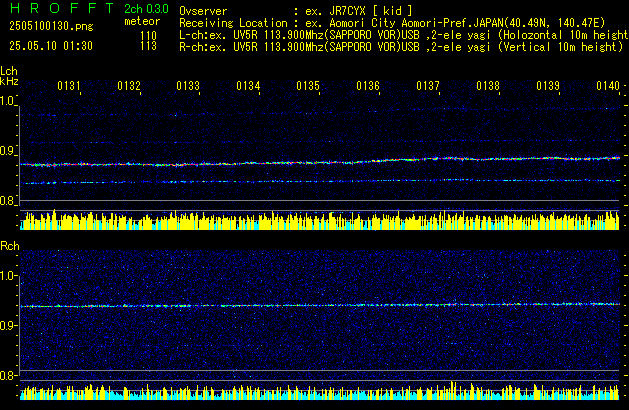Click the Lch yellow amplitude bar graph
Image resolution: width=629 pixels, height=410 pixels.
(x=320, y=220)
